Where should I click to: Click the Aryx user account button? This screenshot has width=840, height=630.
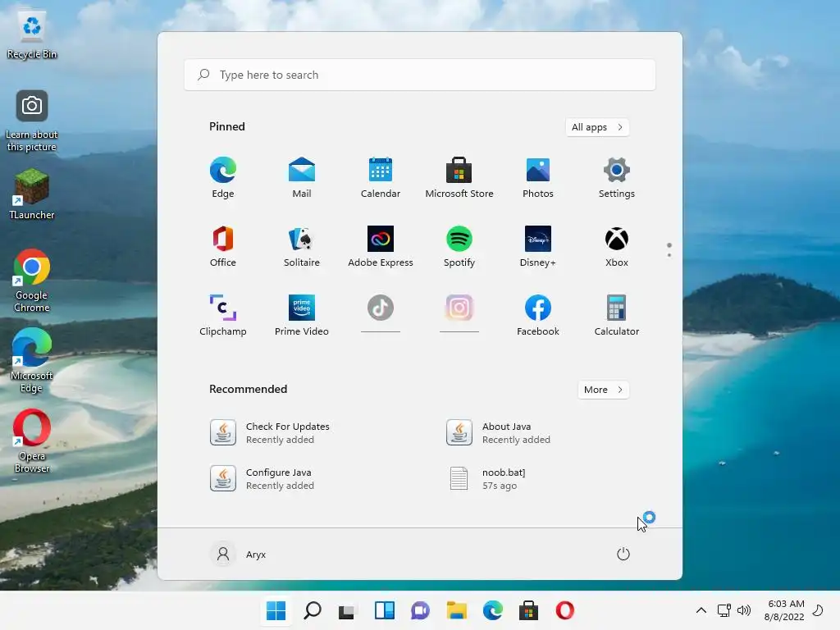239,554
